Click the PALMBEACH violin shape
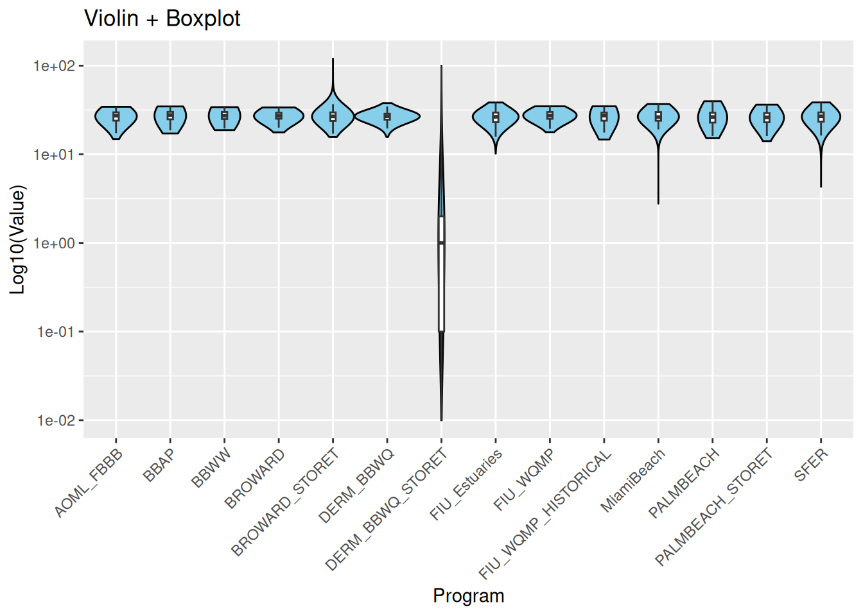The height and width of the screenshot is (616, 863). pyautogui.click(x=704, y=119)
